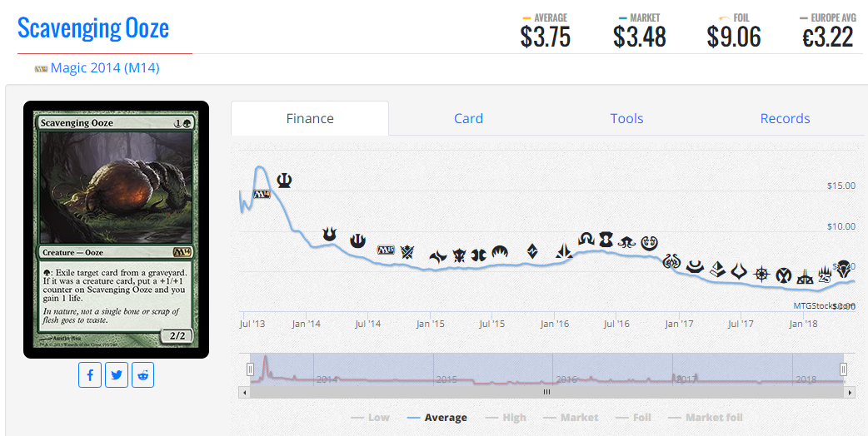This screenshot has height=436, width=868.
Task: Click the navigator scrollbar left arrow
Action: (x=244, y=393)
